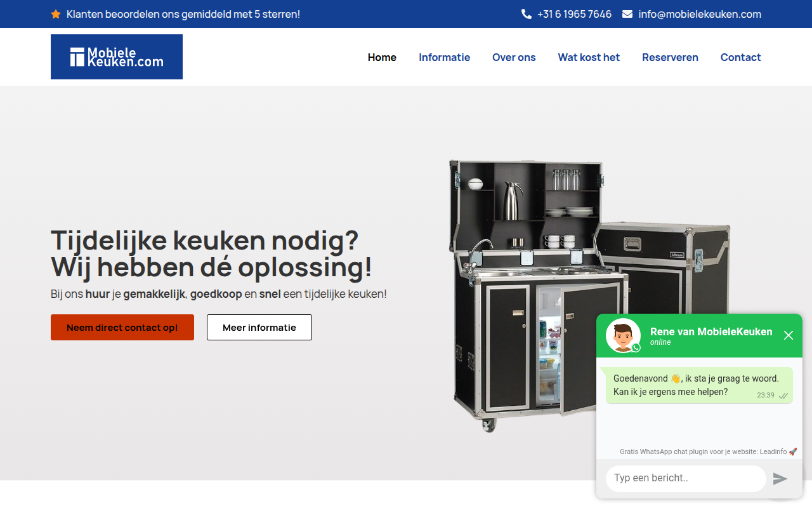Click the Neem direct contact op! button
812x508 pixels.
coord(122,328)
